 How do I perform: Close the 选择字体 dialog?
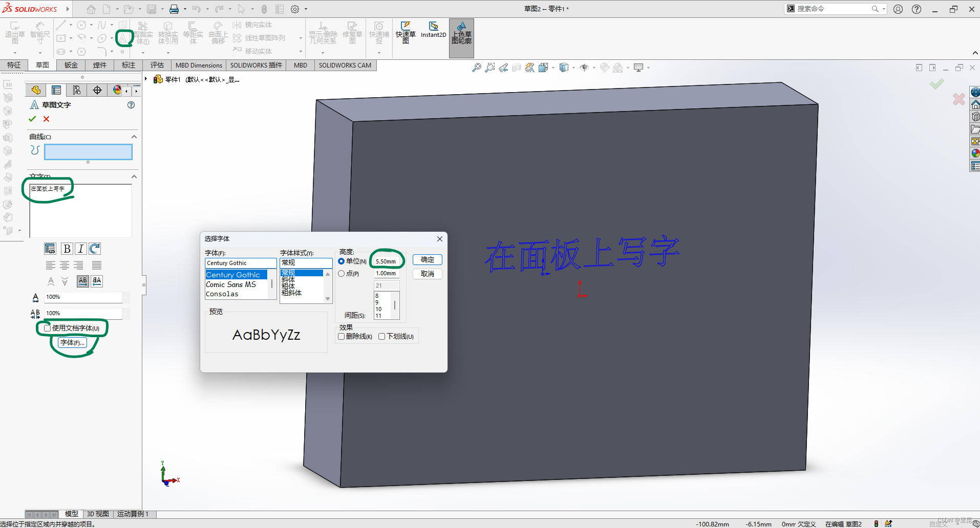[439, 239]
